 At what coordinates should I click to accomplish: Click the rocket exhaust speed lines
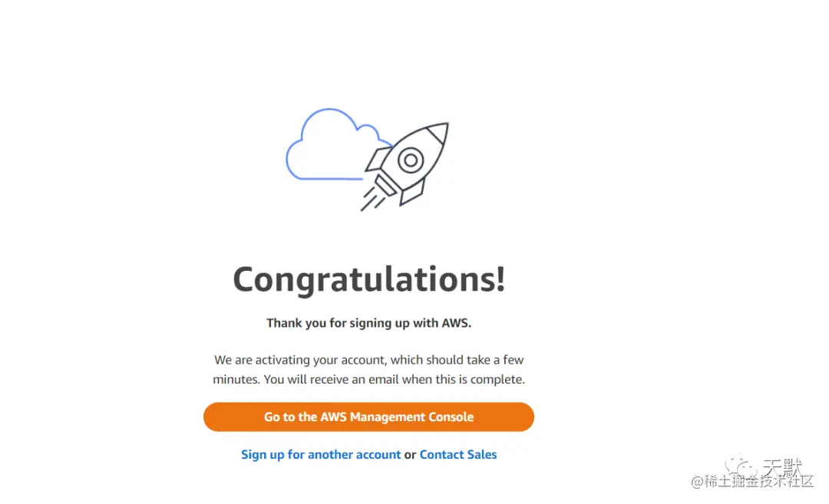pyautogui.click(x=372, y=199)
